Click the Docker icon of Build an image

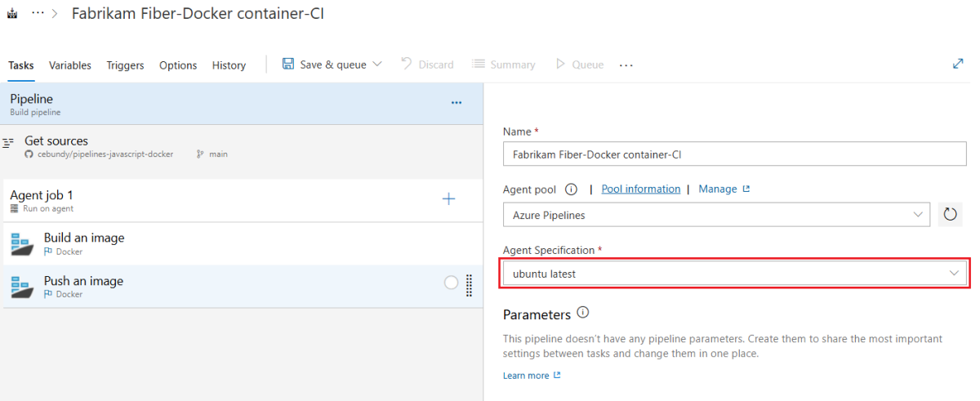[21, 244]
